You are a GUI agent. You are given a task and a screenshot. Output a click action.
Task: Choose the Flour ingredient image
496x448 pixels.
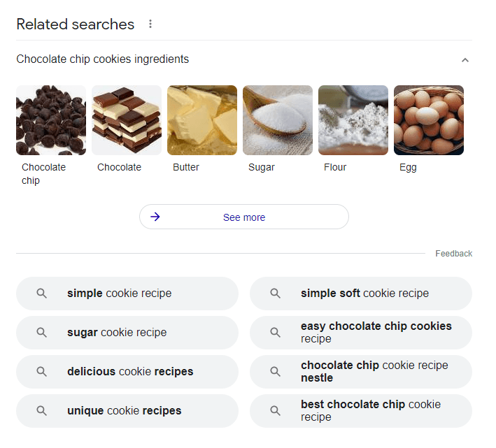[x=353, y=120]
